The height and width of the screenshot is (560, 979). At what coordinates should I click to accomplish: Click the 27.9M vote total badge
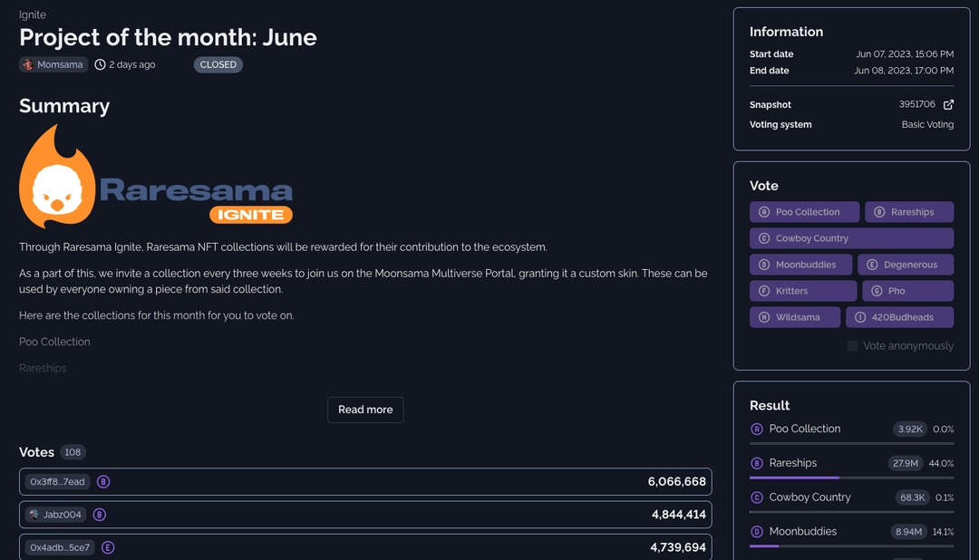click(x=906, y=463)
